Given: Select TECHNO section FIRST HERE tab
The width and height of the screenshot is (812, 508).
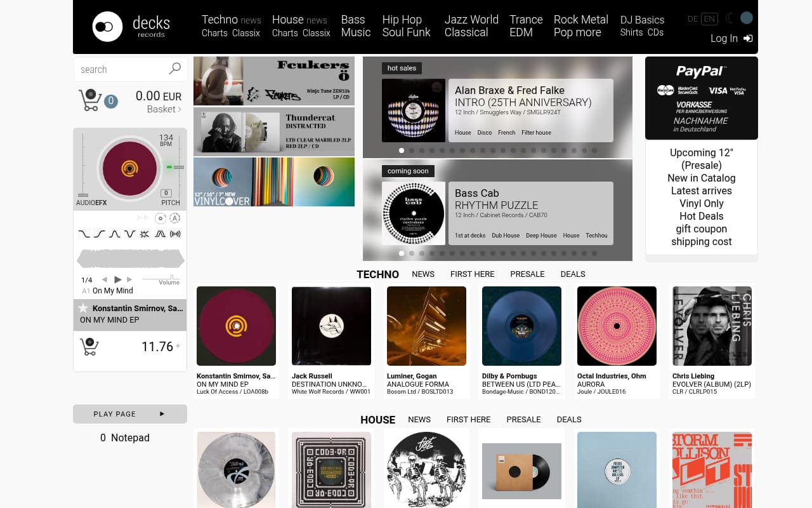Looking at the screenshot, I should pyautogui.click(x=473, y=274).
